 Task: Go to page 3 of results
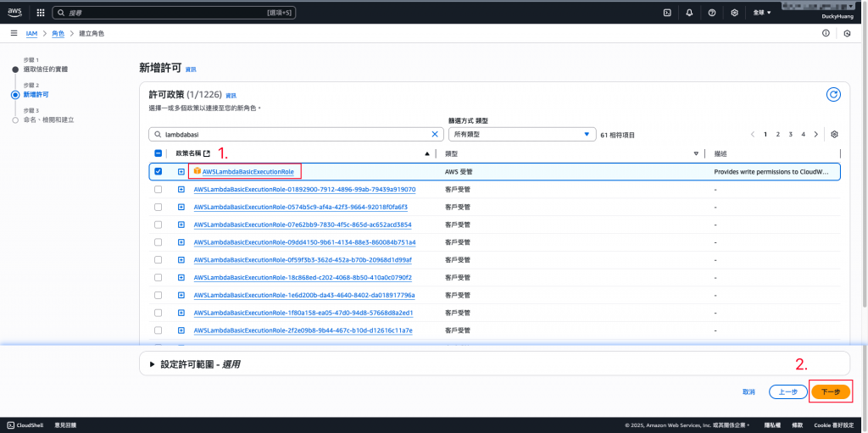791,134
